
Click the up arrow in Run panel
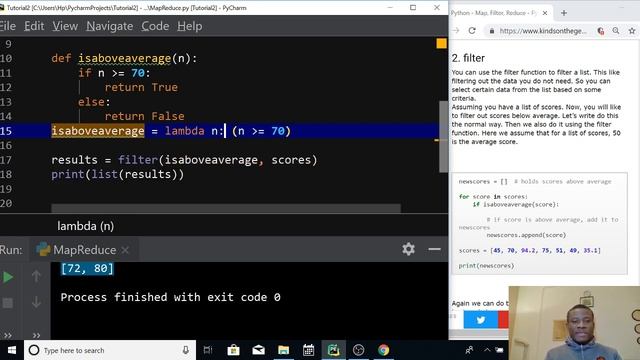click(x=36, y=276)
